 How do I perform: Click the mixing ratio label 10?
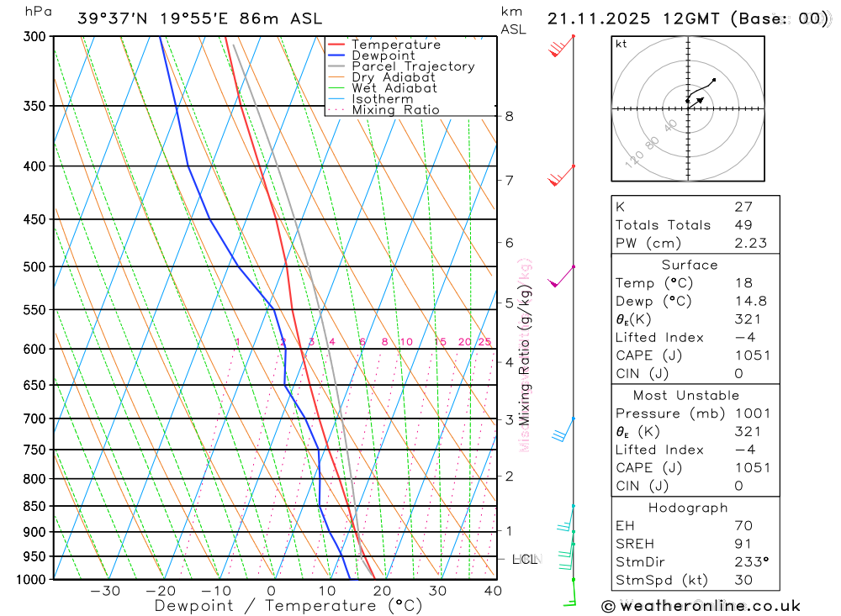(406, 341)
